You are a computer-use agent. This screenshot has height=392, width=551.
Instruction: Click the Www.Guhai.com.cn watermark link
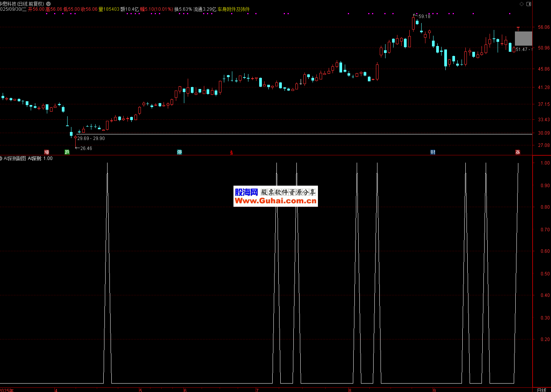point(275,201)
